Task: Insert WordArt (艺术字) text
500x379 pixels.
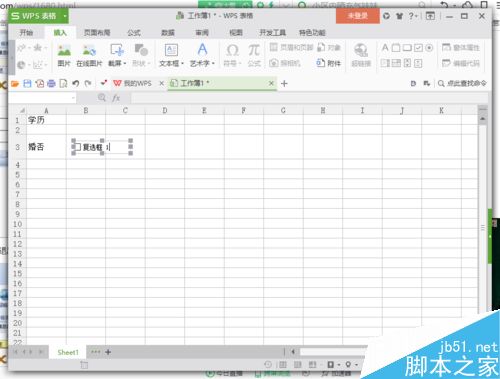Action: (x=202, y=55)
